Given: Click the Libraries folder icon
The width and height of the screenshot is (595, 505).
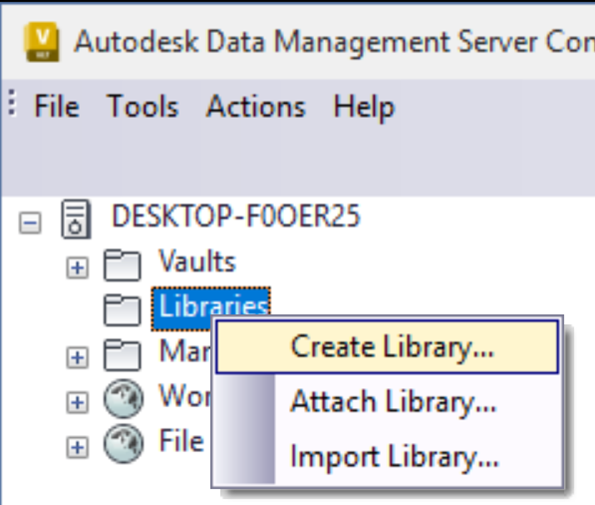Looking at the screenshot, I should click(x=122, y=310).
